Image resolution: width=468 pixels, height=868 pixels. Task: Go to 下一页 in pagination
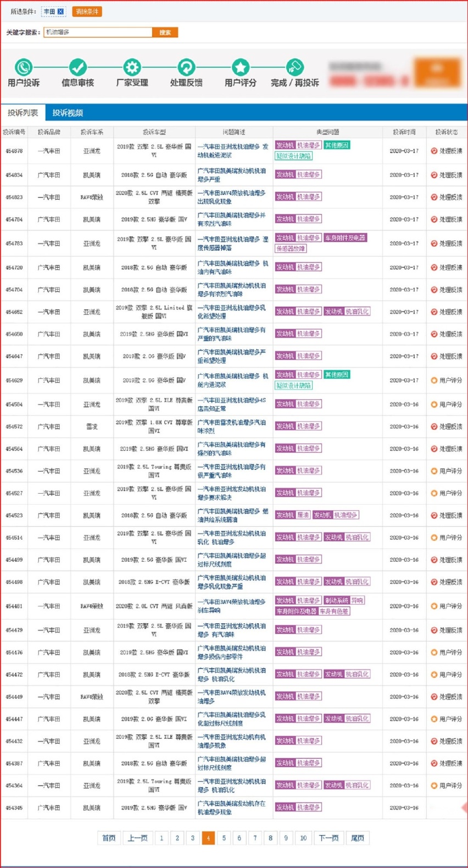coord(328,838)
